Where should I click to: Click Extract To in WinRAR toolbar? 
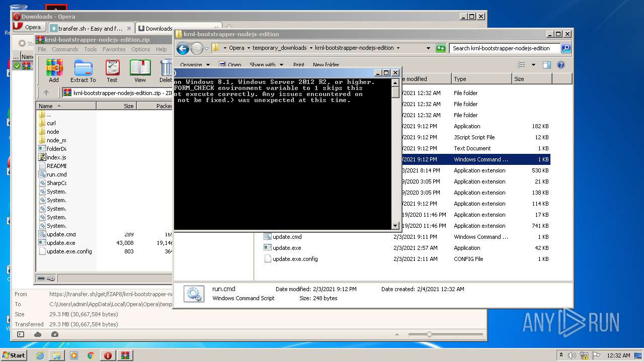[x=83, y=71]
